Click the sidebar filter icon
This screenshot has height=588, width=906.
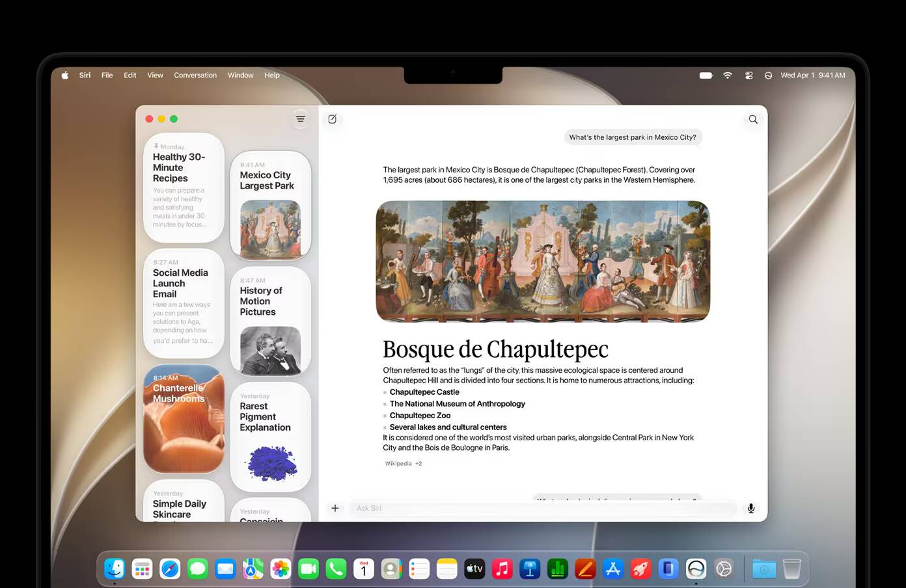(300, 118)
